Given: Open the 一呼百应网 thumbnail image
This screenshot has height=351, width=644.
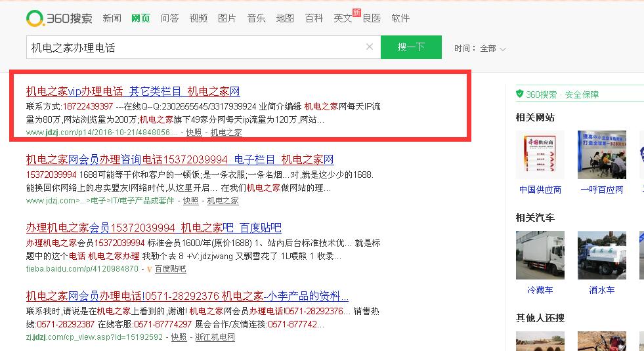Looking at the screenshot, I should coord(602,155).
